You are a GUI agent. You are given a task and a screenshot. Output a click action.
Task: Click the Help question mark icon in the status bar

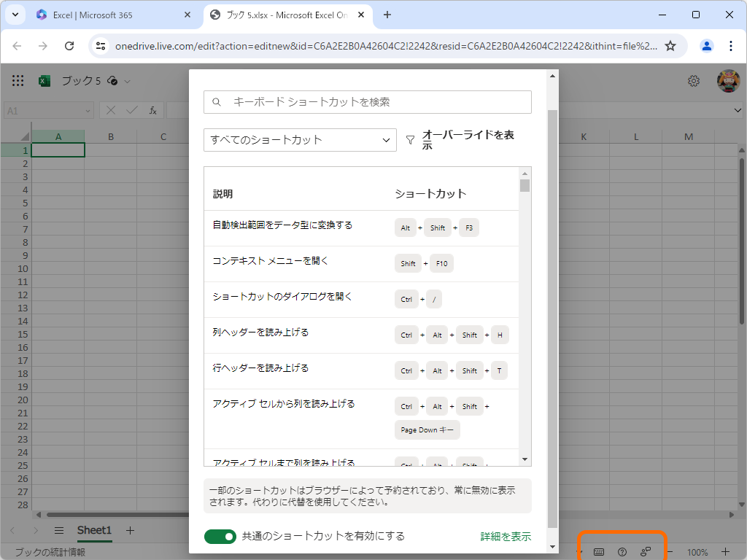point(622,552)
